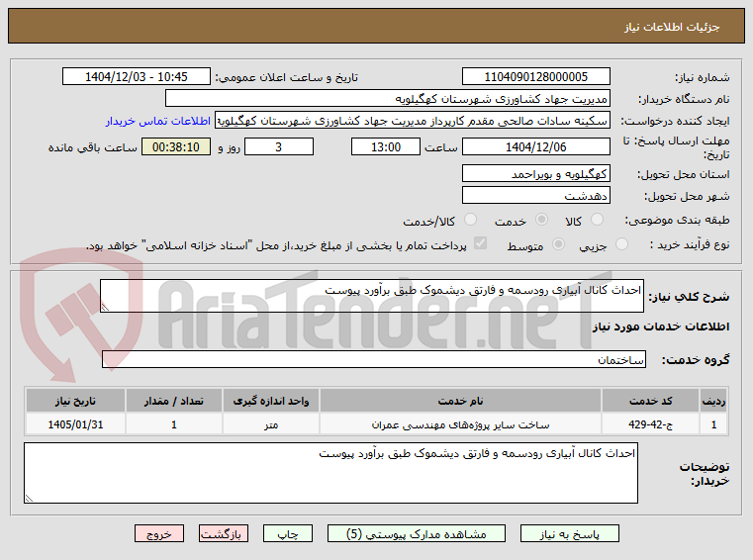This screenshot has height=560, width=753.
Task: Click the واحد اندازه گیری column header
Action: (271, 401)
